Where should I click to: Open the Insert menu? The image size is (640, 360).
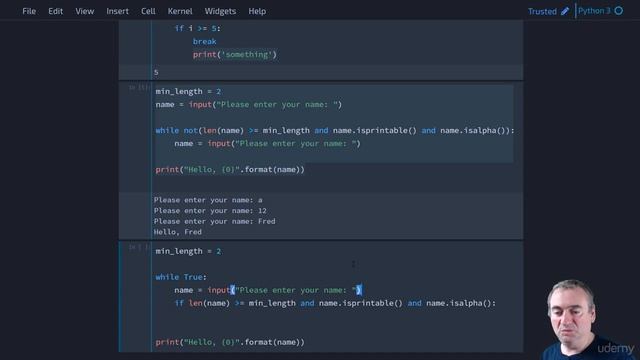(x=118, y=11)
